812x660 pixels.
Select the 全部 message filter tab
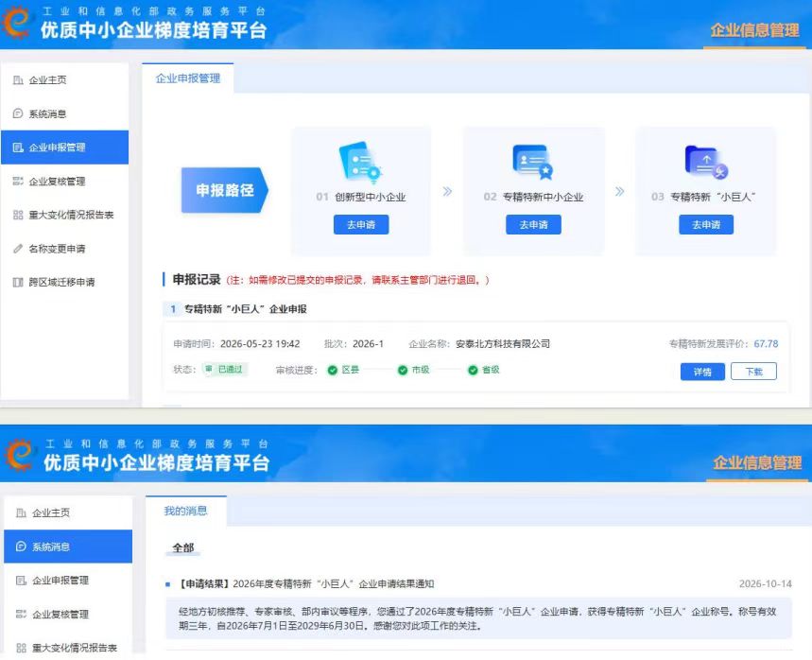point(183,547)
